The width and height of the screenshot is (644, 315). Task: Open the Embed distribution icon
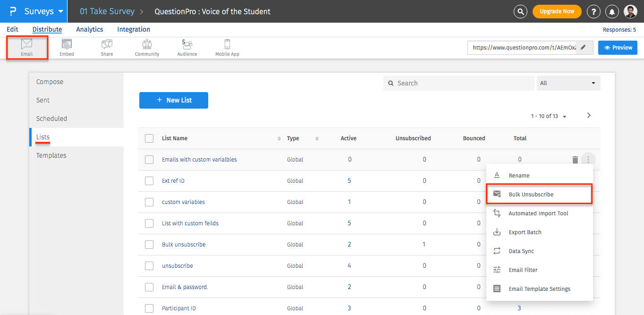(x=67, y=48)
